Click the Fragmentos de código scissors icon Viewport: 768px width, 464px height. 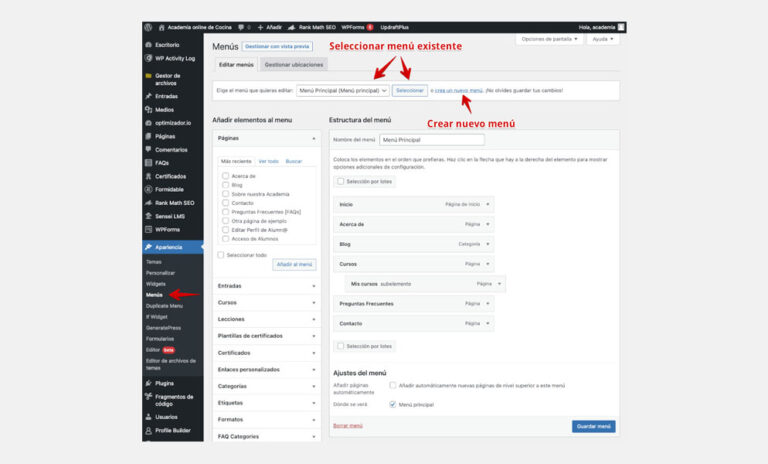[148, 397]
